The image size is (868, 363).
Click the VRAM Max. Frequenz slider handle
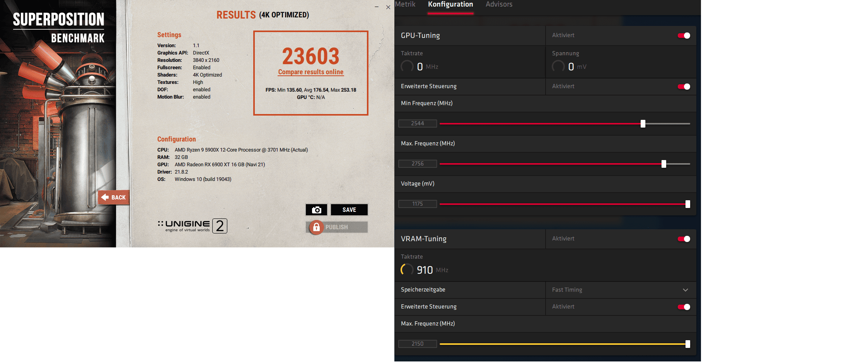pyautogui.click(x=688, y=344)
